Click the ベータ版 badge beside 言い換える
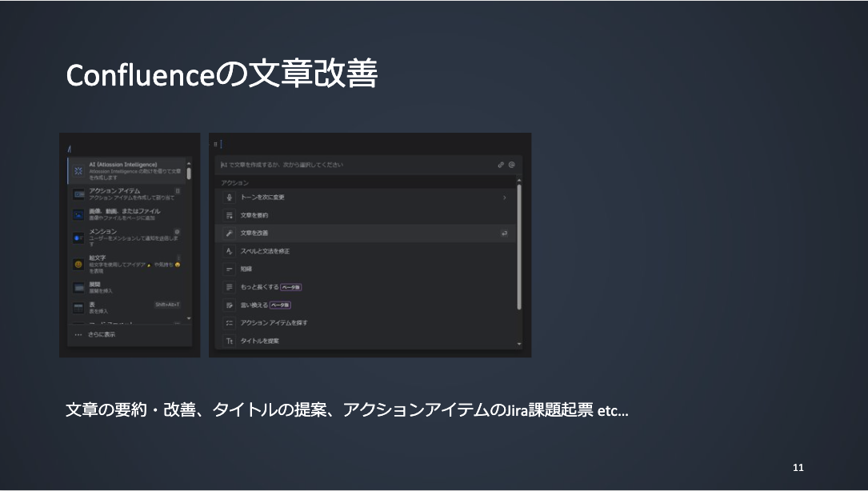 pyautogui.click(x=280, y=305)
